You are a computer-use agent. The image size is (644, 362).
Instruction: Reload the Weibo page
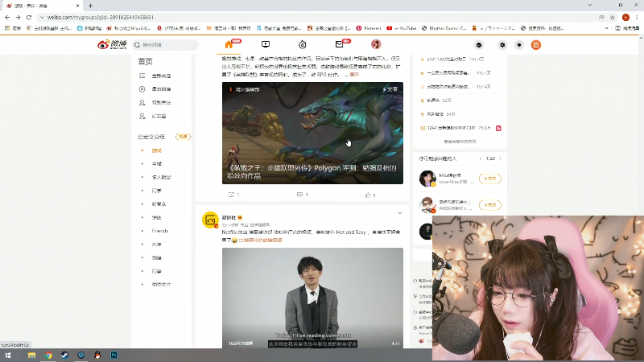click(29, 17)
